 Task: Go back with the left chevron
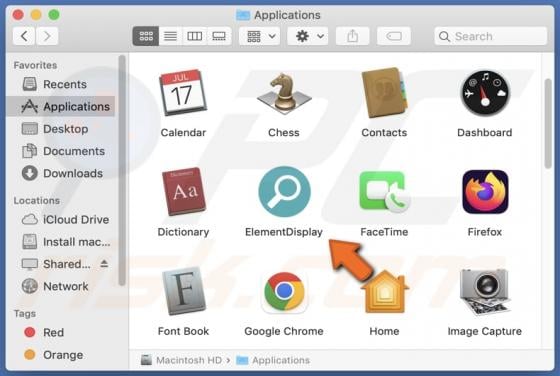[24, 36]
